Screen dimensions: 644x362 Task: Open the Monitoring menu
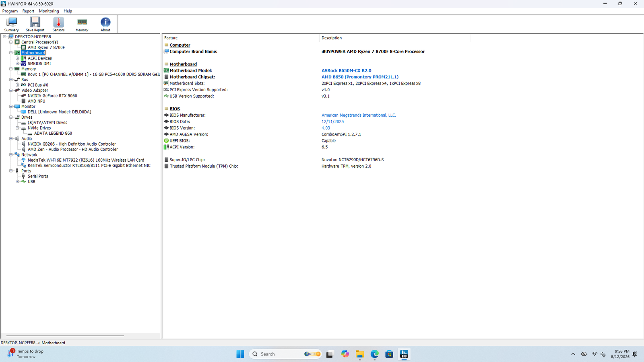(49, 11)
